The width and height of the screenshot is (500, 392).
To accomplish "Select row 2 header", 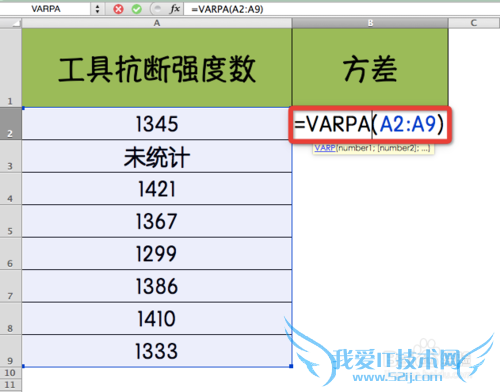I will click(x=11, y=123).
